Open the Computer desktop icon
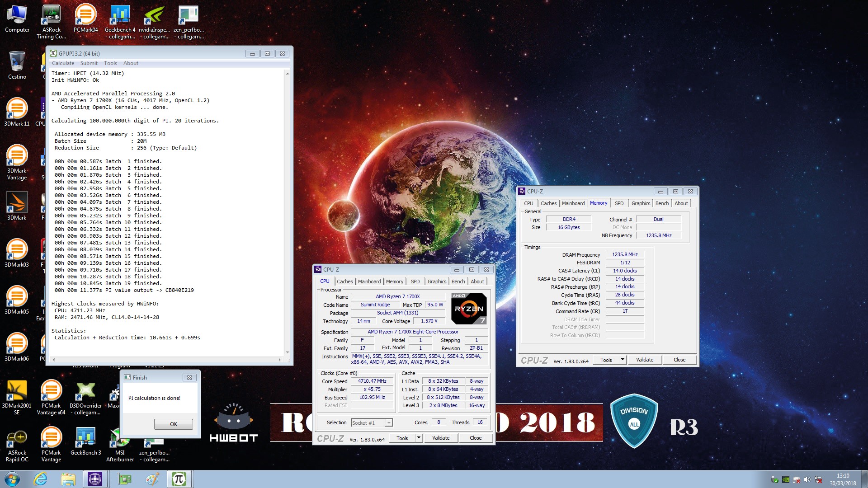The height and width of the screenshot is (488, 868). click(17, 19)
